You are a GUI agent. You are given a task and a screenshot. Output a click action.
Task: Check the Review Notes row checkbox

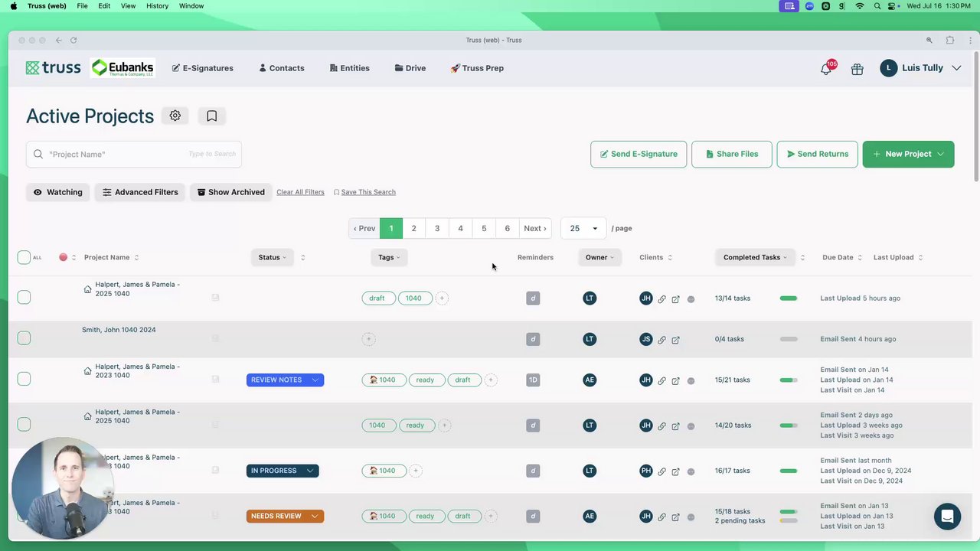[x=24, y=379]
